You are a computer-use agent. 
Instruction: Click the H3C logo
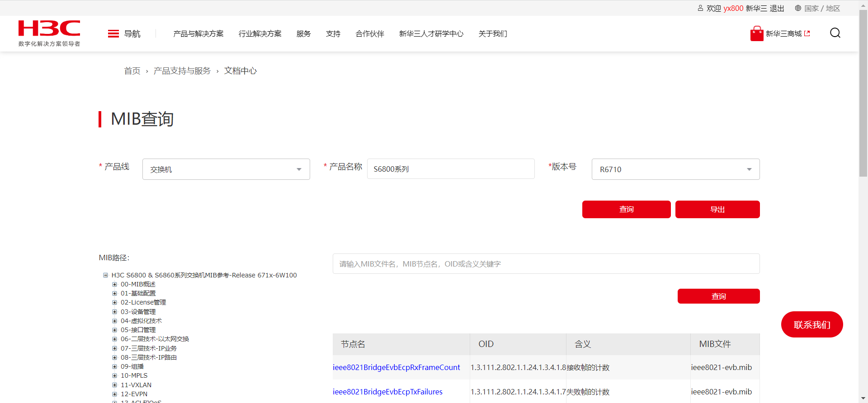pyautogui.click(x=49, y=33)
